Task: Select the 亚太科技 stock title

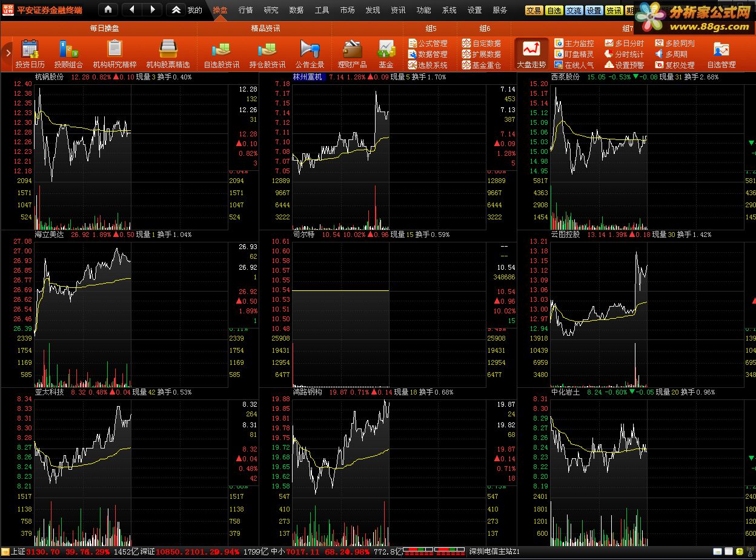Action: tap(49, 392)
